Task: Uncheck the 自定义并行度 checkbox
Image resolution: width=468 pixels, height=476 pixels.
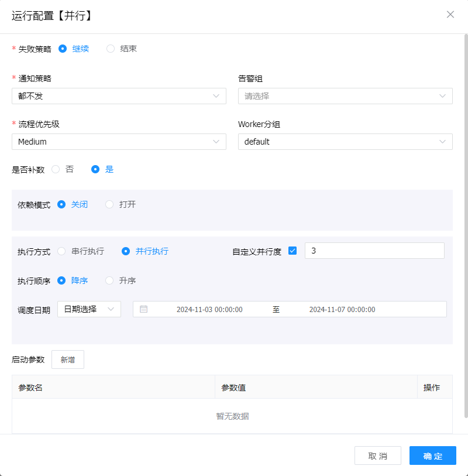Action: tap(292, 251)
